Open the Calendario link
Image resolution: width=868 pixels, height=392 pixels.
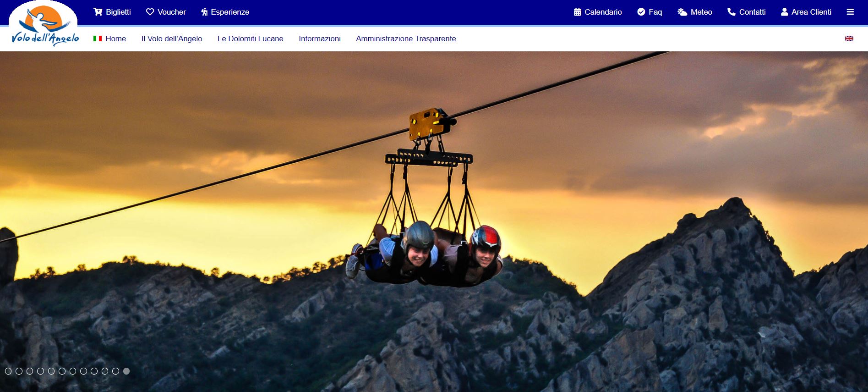603,12
